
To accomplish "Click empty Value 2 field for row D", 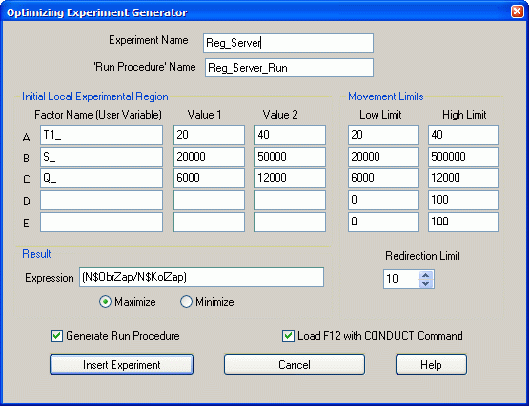I will 290,200.
